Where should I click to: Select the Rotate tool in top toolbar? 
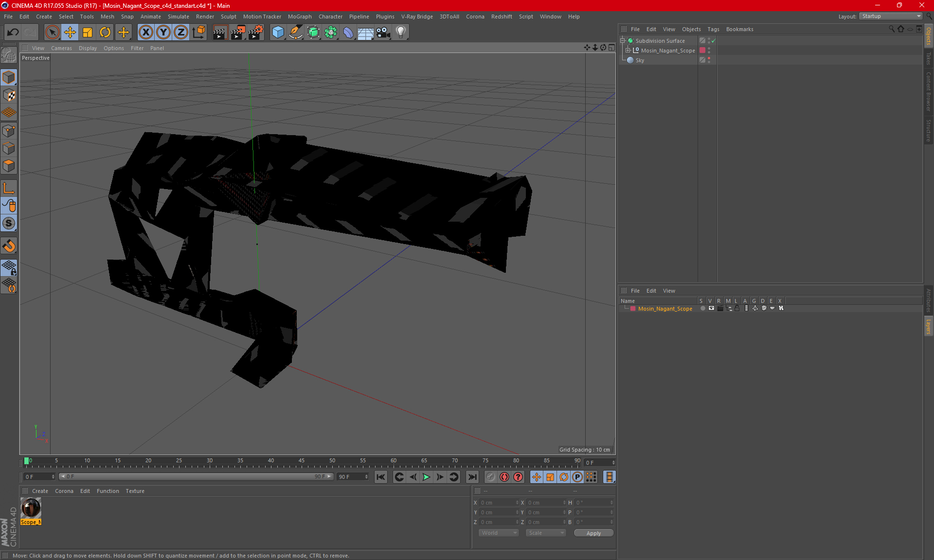click(105, 33)
